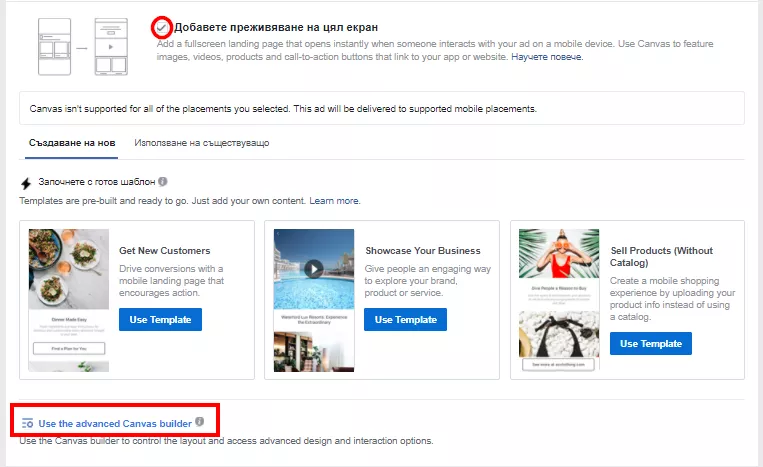Viewport: 763px width, 467px height.
Task: Click the 'Drive conversions with a mobile landing page' description
Action: coord(171,281)
